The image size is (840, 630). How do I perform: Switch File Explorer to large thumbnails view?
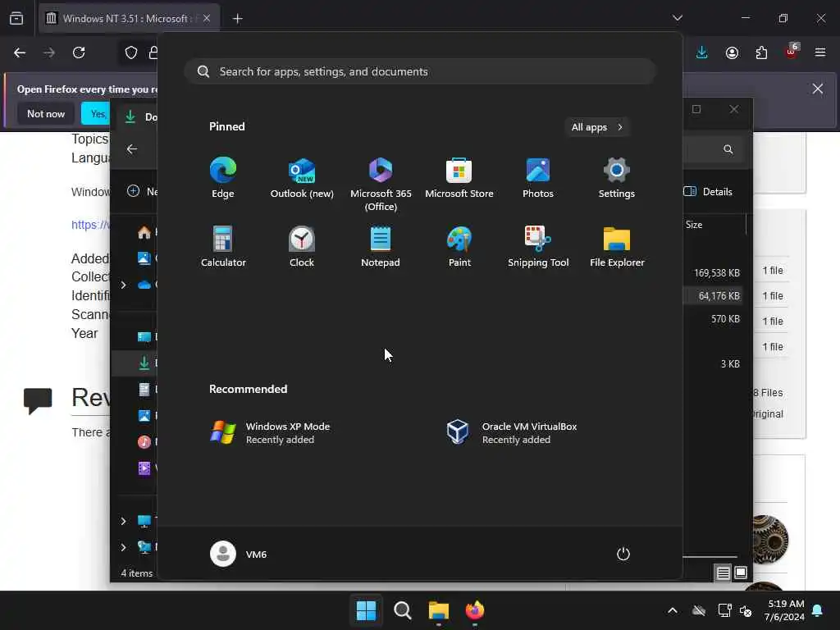tap(741, 573)
